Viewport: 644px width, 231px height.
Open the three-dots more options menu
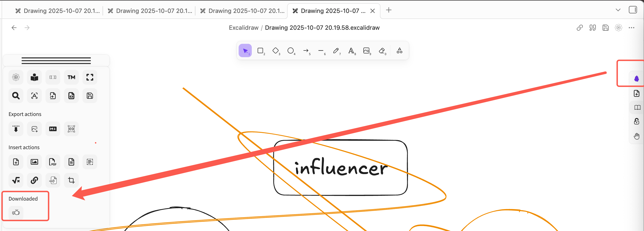click(632, 28)
